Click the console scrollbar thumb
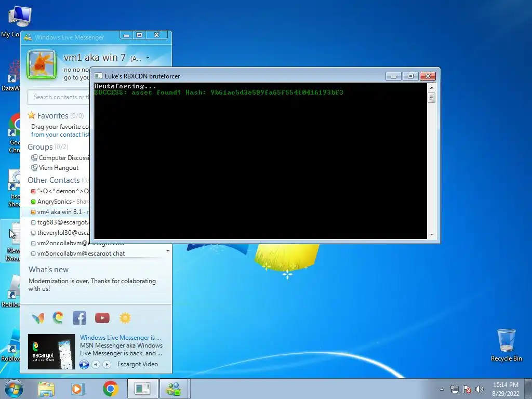The width and height of the screenshot is (532, 399). click(432, 98)
